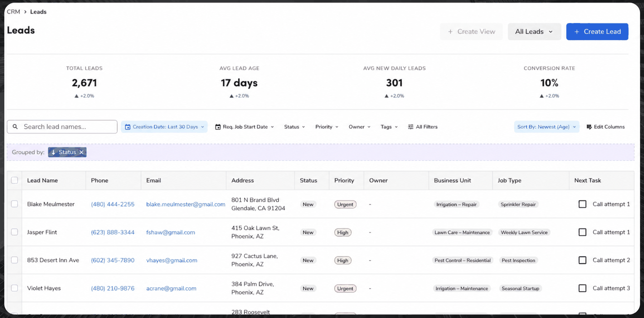Toggle the select-all checkbox in table header
644x318 pixels.
click(x=14, y=180)
